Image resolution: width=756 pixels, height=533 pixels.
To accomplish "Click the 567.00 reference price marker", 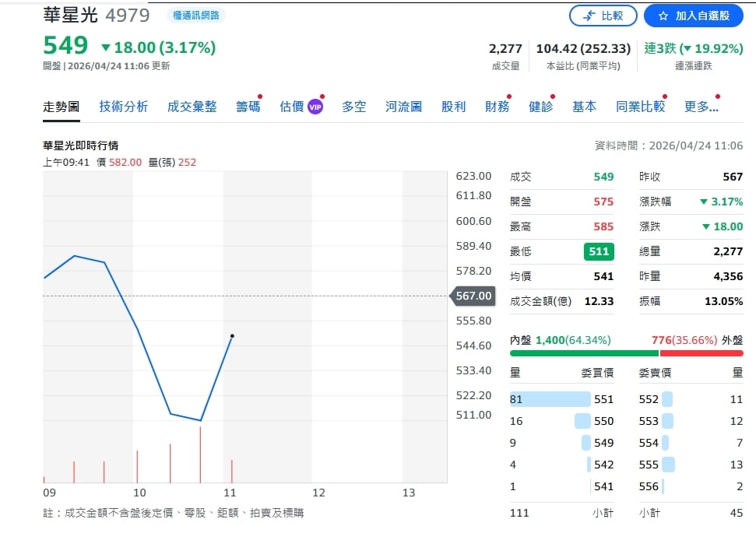I will [x=473, y=296].
